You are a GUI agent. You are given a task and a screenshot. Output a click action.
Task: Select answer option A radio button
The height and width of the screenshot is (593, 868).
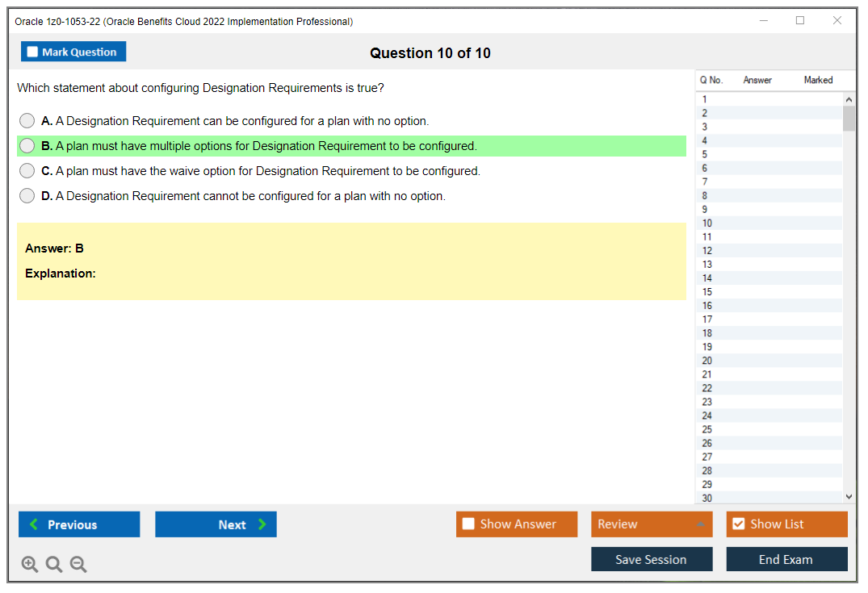(27, 121)
